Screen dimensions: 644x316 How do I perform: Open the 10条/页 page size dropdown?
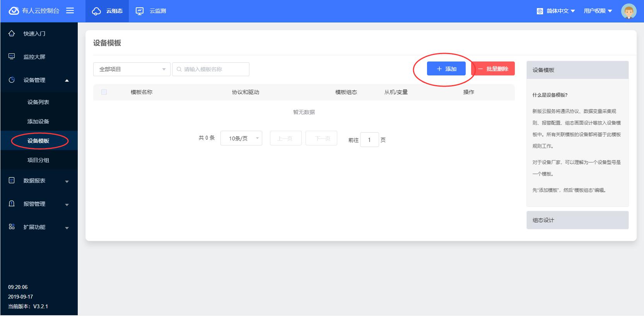point(241,138)
